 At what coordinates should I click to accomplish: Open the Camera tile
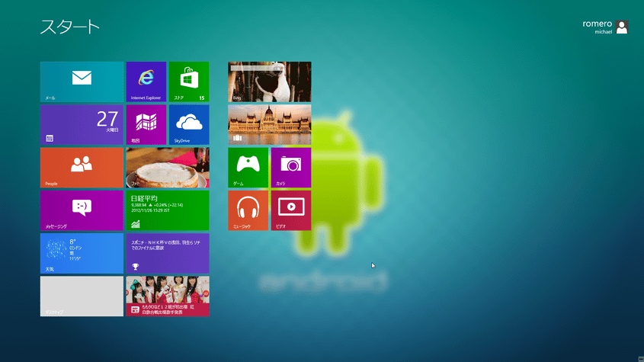pos(291,168)
